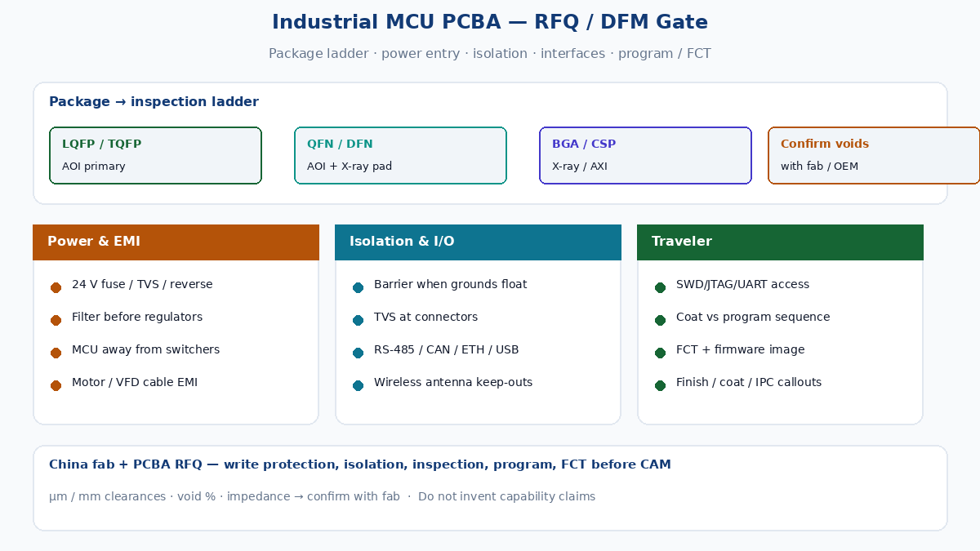Click the bullet beside 24 V fuse / TVS / reverse
Screen dimensions: 980x551
coord(56,287)
